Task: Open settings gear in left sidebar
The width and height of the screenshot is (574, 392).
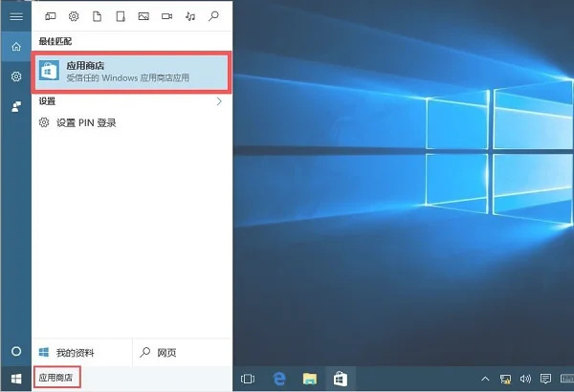Action: click(x=16, y=76)
